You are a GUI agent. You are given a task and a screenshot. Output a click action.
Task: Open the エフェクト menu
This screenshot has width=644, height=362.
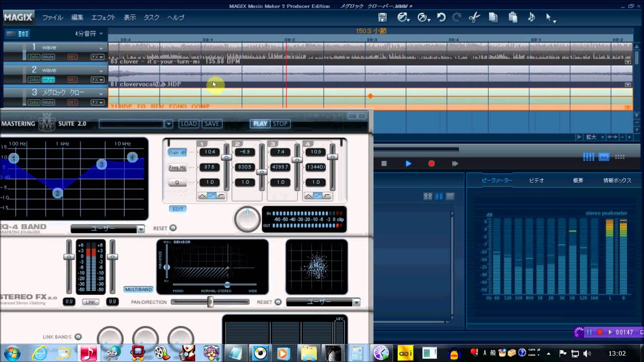click(103, 18)
